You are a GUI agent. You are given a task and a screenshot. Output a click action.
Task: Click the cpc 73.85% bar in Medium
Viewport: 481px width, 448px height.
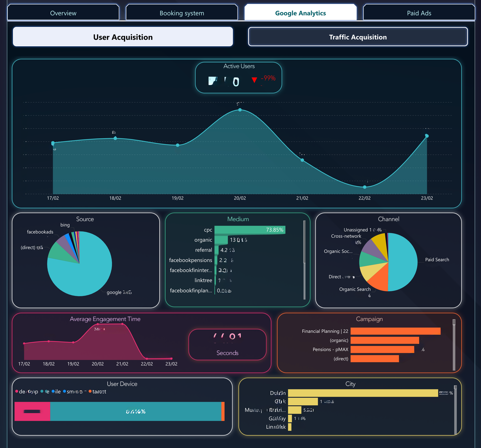(x=250, y=230)
